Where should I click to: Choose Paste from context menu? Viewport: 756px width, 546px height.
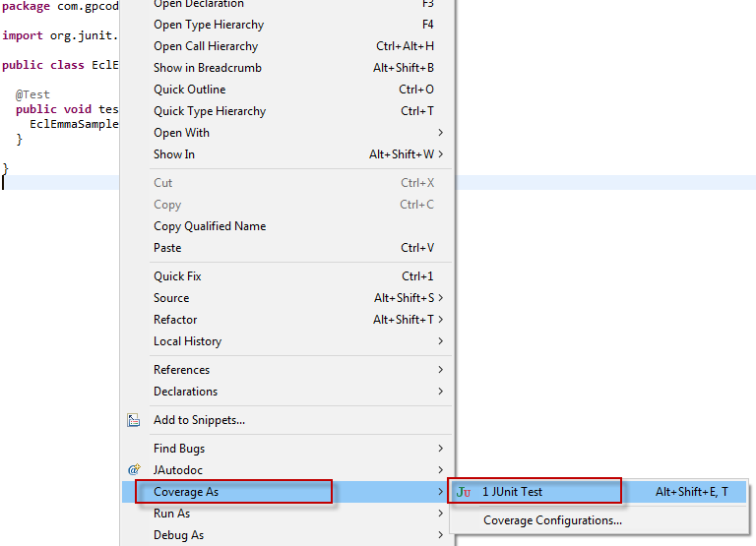167,248
